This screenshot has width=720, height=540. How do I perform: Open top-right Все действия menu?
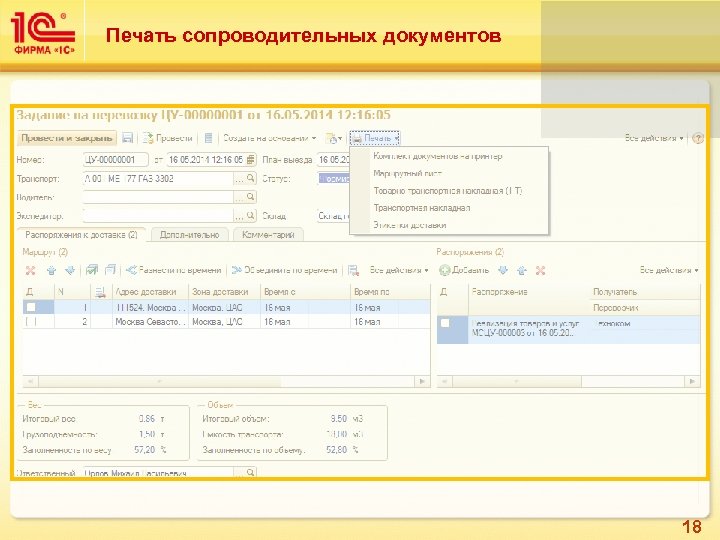pos(654,138)
